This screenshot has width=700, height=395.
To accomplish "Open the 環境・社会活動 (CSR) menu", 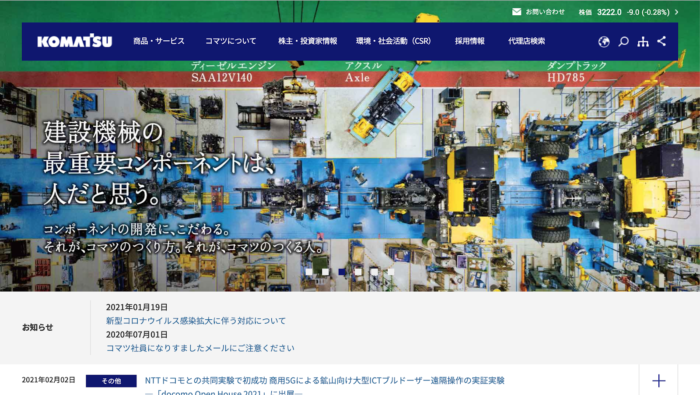I will pyautogui.click(x=393, y=41).
